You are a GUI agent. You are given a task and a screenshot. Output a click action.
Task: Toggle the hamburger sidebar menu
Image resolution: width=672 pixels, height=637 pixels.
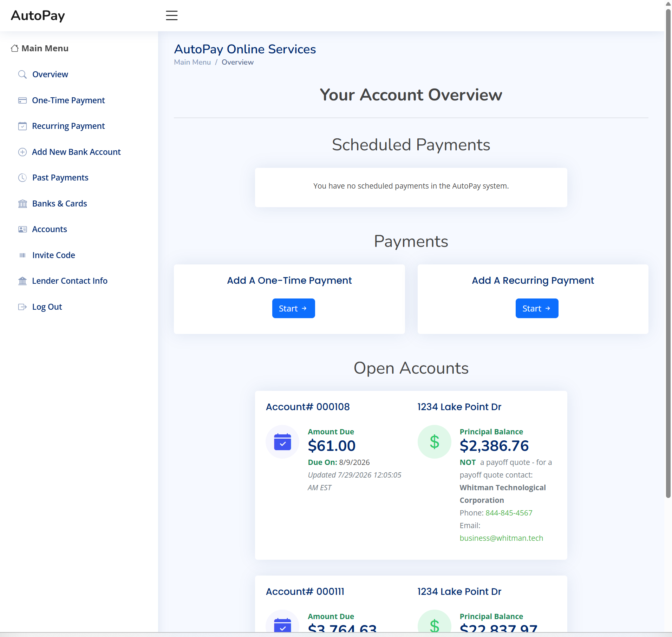click(x=171, y=15)
